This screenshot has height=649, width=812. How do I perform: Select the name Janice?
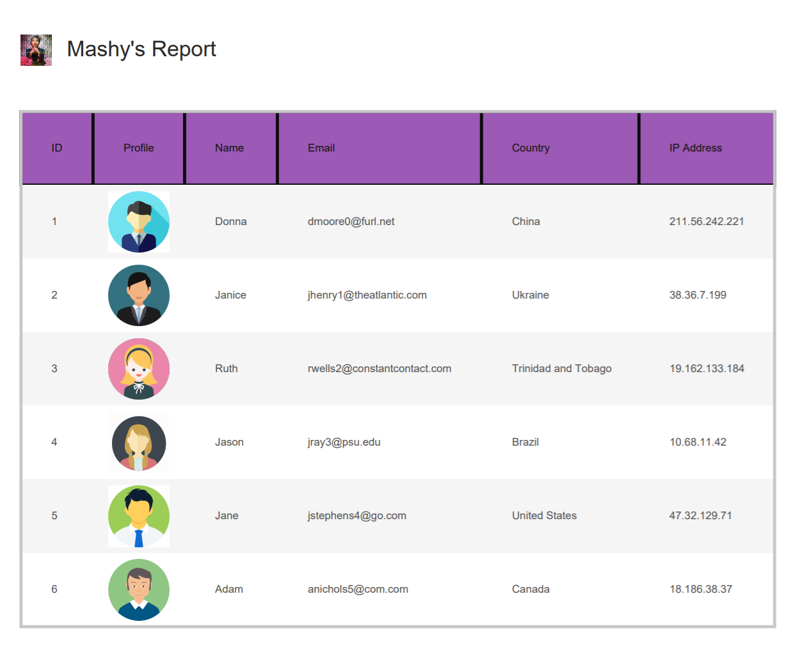click(230, 295)
